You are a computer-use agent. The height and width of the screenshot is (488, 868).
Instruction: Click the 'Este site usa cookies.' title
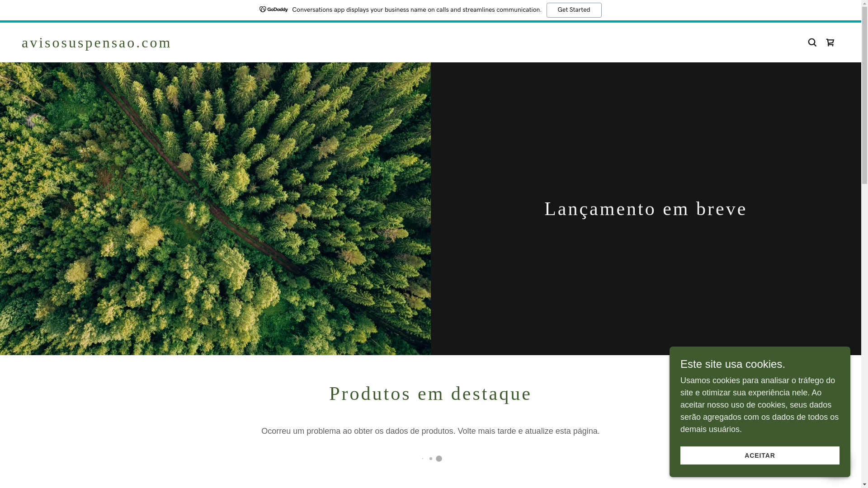coord(732,364)
